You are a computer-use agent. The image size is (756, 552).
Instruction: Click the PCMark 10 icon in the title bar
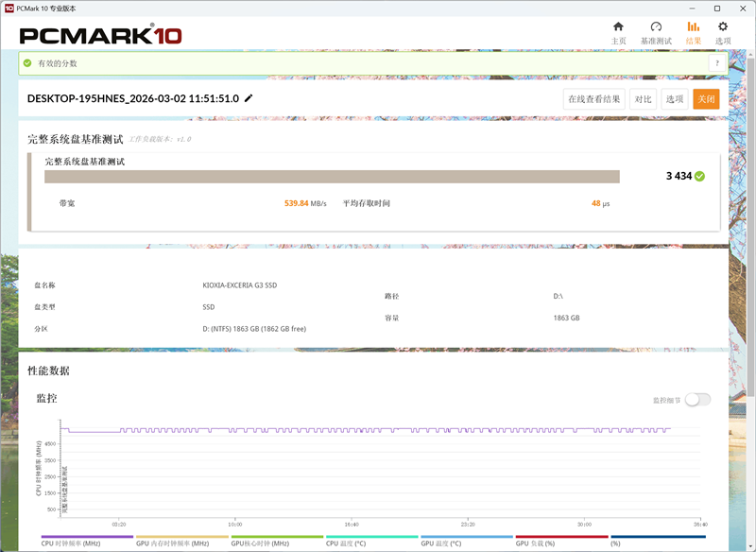11,8
